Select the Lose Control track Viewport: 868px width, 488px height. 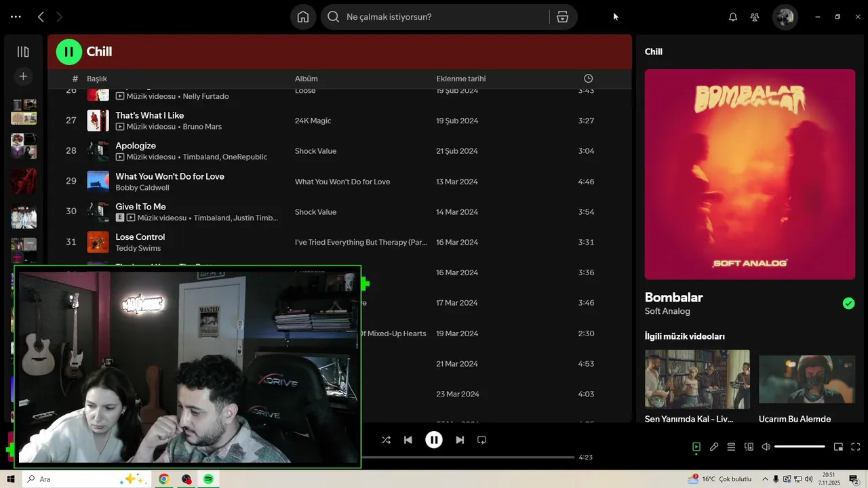click(140, 237)
